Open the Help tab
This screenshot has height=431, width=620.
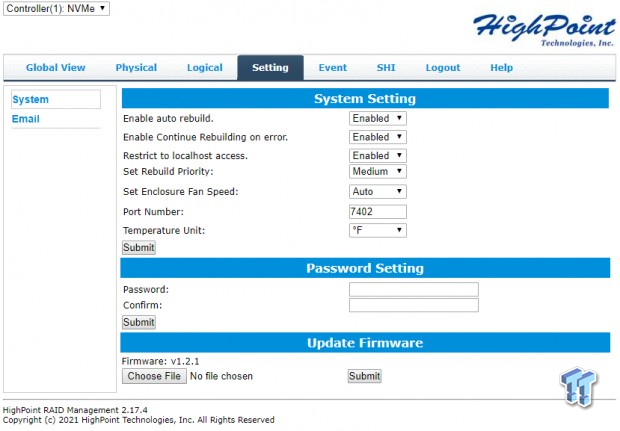tap(501, 68)
